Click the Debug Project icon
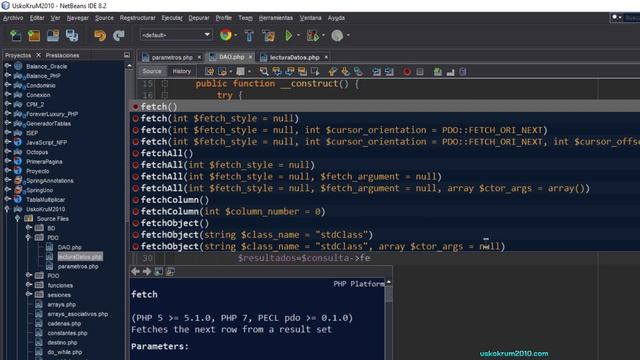Screen dimensions: 640x360 pos(313,36)
